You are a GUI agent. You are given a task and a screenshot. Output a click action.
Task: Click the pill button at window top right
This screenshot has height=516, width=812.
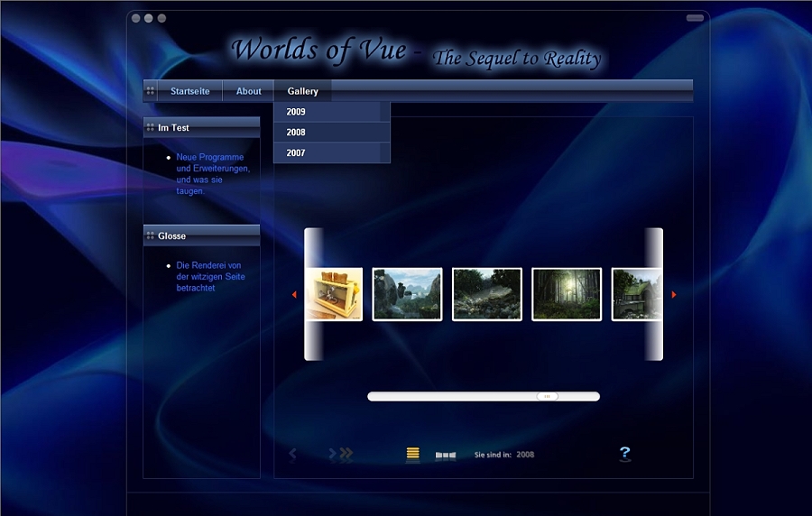(695, 18)
